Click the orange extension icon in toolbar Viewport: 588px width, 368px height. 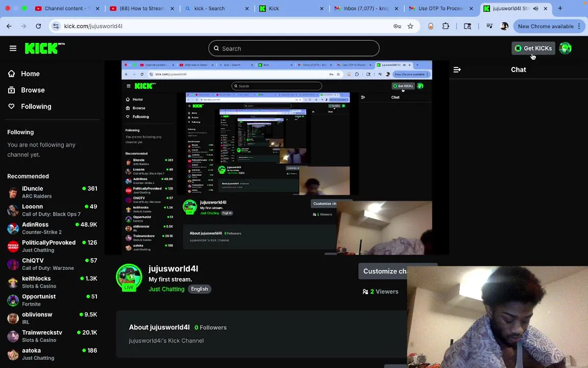tap(430, 26)
